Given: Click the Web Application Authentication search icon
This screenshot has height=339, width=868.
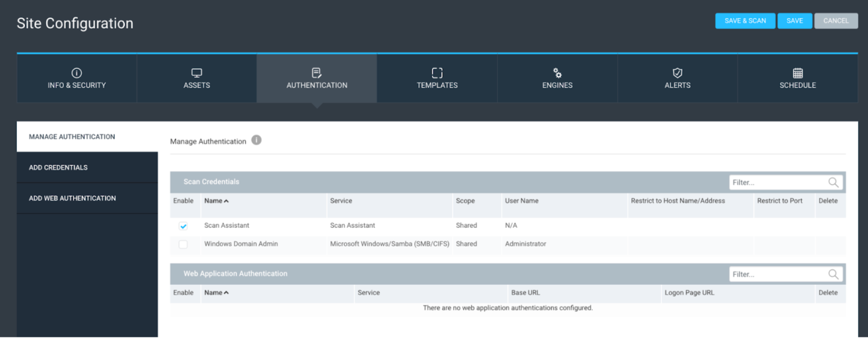Looking at the screenshot, I should [833, 274].
